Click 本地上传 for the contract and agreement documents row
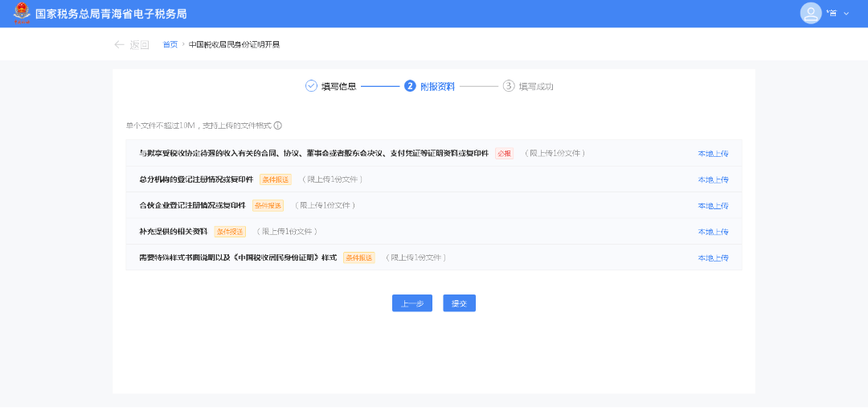This screenshot has width=868, height=416. point(713,154)
